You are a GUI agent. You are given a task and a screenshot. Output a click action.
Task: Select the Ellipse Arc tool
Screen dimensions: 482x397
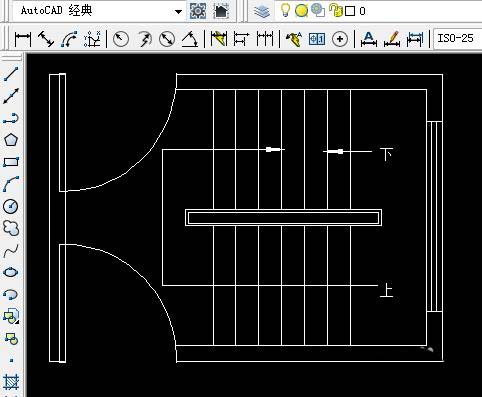tap(11, 294)
